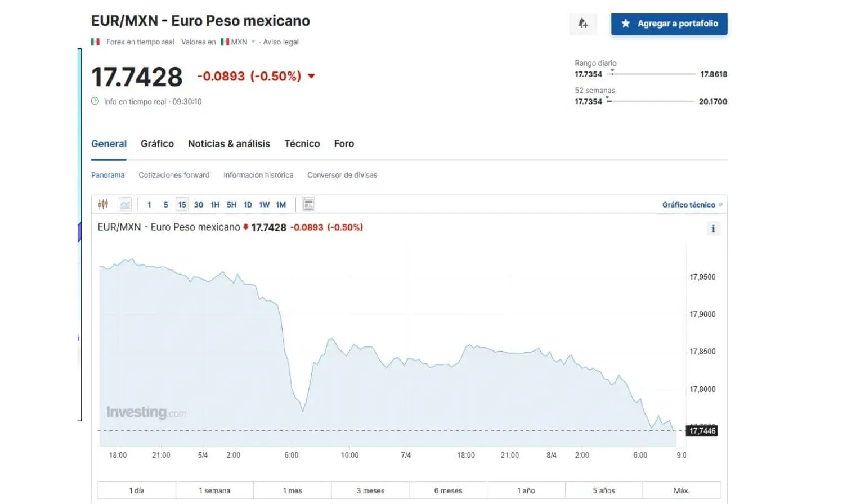Select the 1 semana range button
The width and height of the screenshot is (865, 504).
(214, 490)
